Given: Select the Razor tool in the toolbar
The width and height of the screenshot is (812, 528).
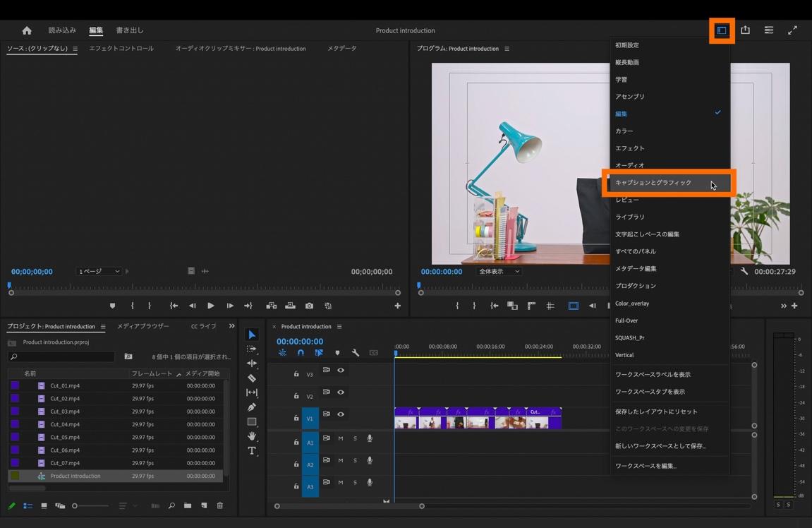Looking at the screenshot, I should (x=252, y=378).
